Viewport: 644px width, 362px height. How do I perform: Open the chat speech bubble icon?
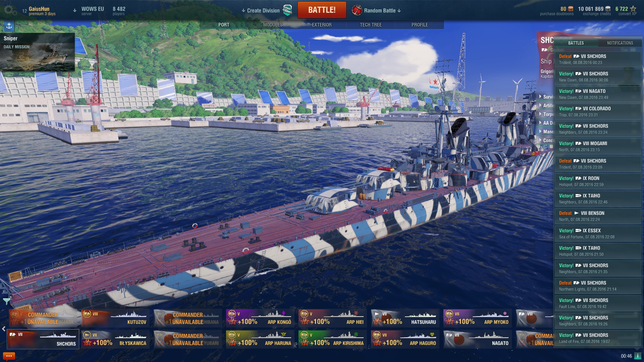tap(9, 356)
